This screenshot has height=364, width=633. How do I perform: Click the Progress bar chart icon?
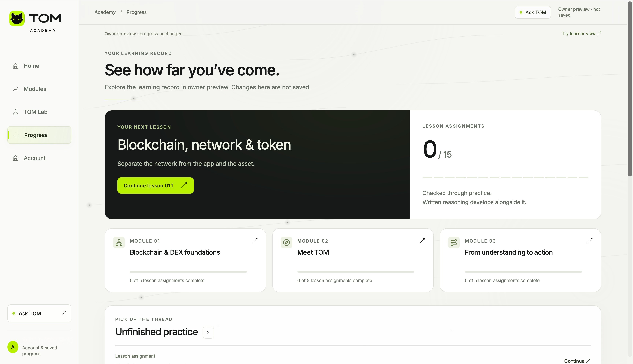16,135
